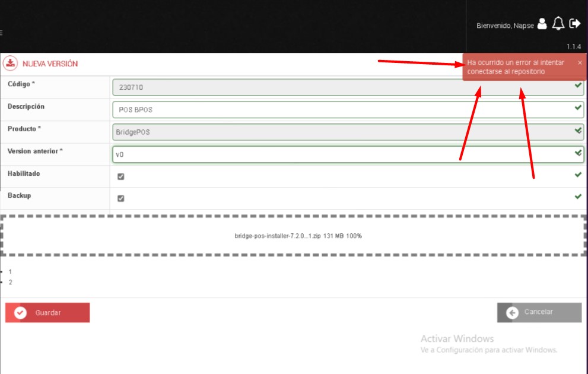Click the green checkmark in Habilitado row
The width and height of the screenshot is (588, 374).
[x=578, y=175]
